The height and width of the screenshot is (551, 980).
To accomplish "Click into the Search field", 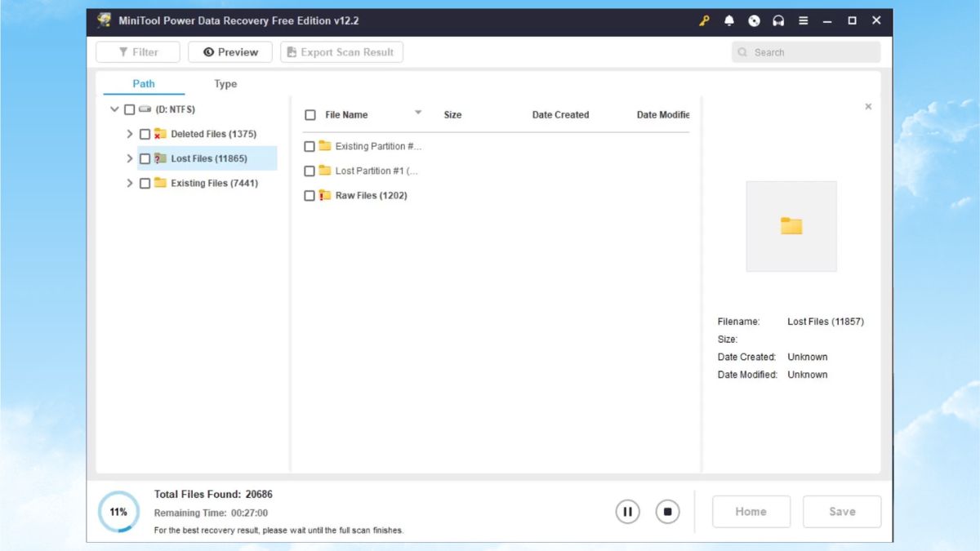I will [x=806, y=52].
